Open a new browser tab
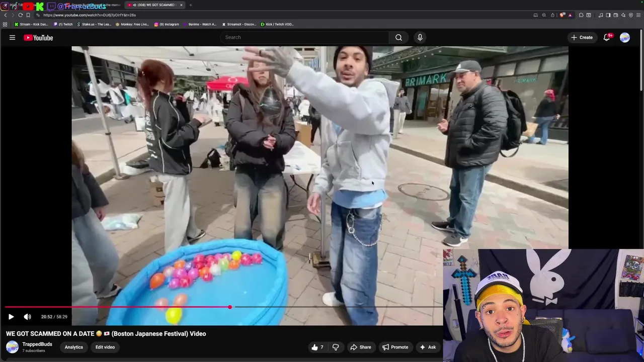Screen dimensions: 644x362 pyautogui.click(x=191, y=5)
